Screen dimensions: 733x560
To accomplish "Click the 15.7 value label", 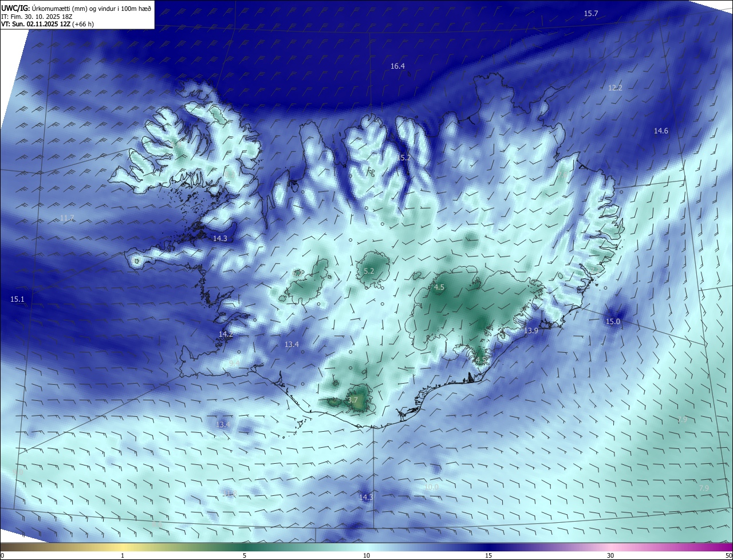I will pos(590,13).
